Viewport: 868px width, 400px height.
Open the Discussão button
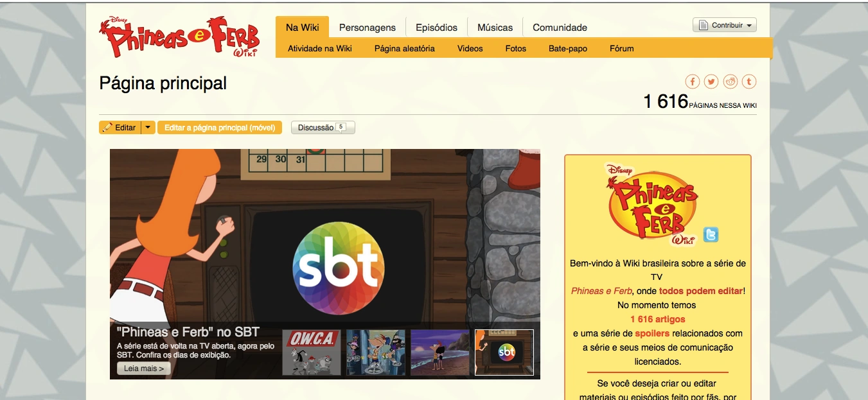pos(323,128)
